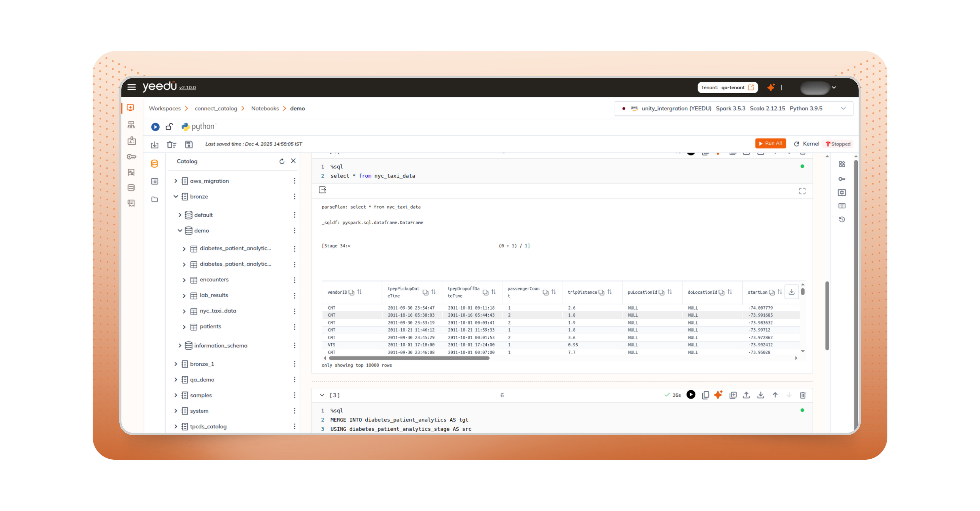980x511 pixels.
Task: Open the Workspaces breadcrumb item
Action: click(164, 108)
